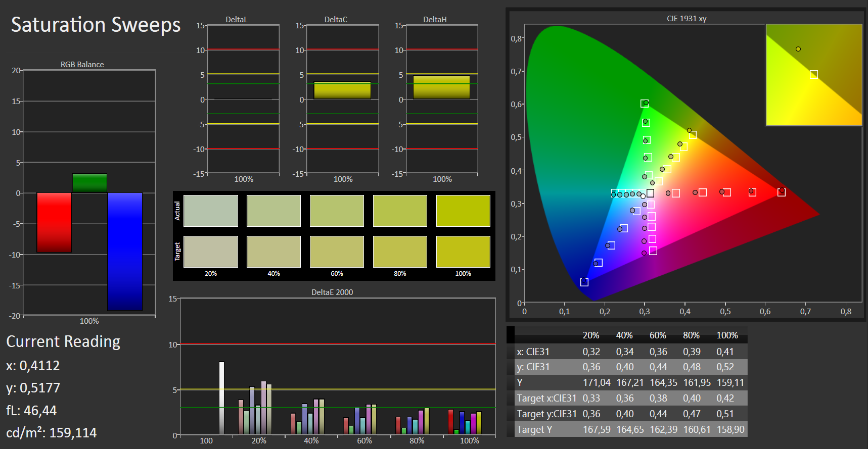Click the Target x:CIE31 row label
Viewport: 868px width, 449px height.
[x=546, y=398]
